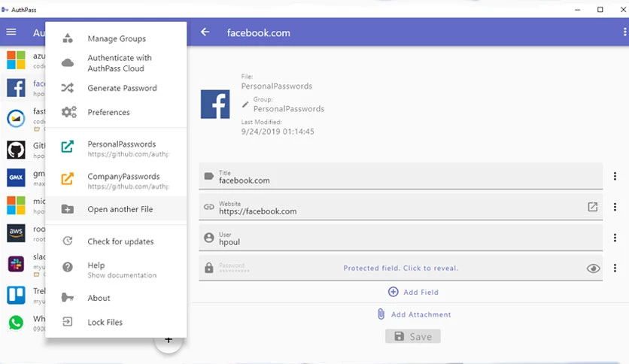The width and height of the screenshot is (629, 364).
Task: Click the cloud icon for AuthPass Cloud
Action: coord(68,63)
